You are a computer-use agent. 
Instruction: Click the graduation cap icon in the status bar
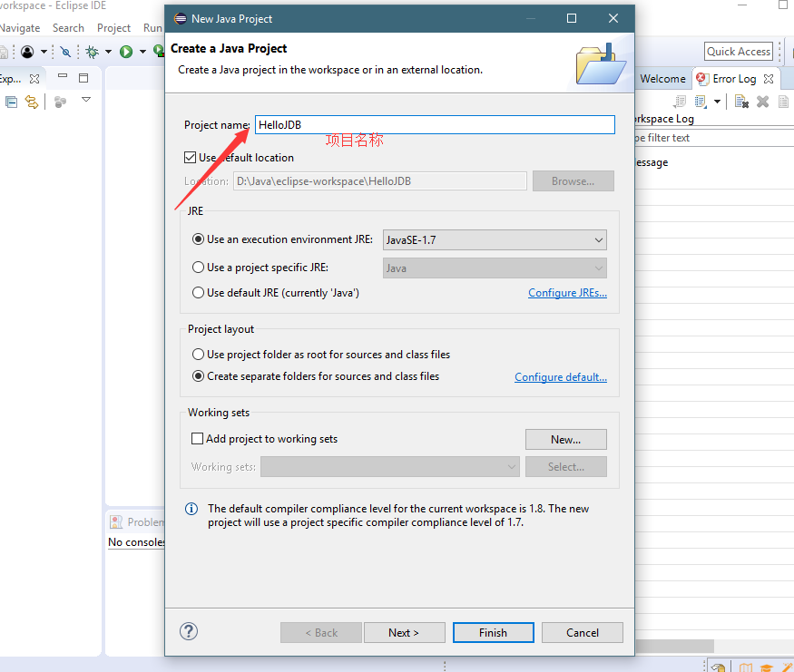click(x=767, y=668)
